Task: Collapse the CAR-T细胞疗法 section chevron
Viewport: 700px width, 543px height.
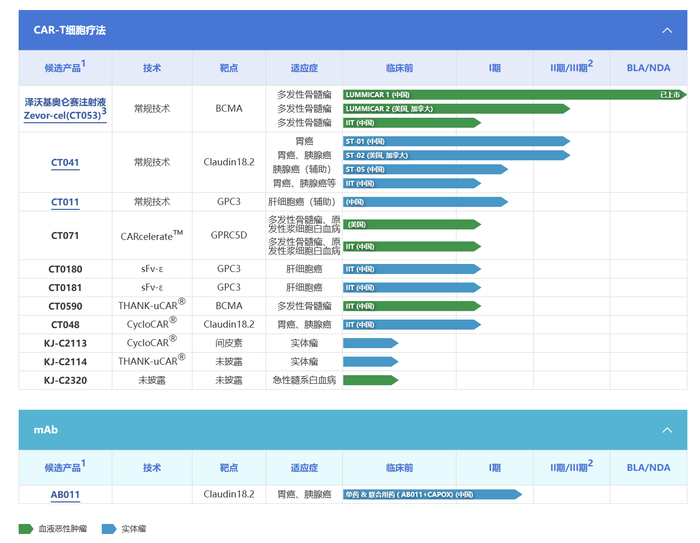Action: (x=667, y=30)
